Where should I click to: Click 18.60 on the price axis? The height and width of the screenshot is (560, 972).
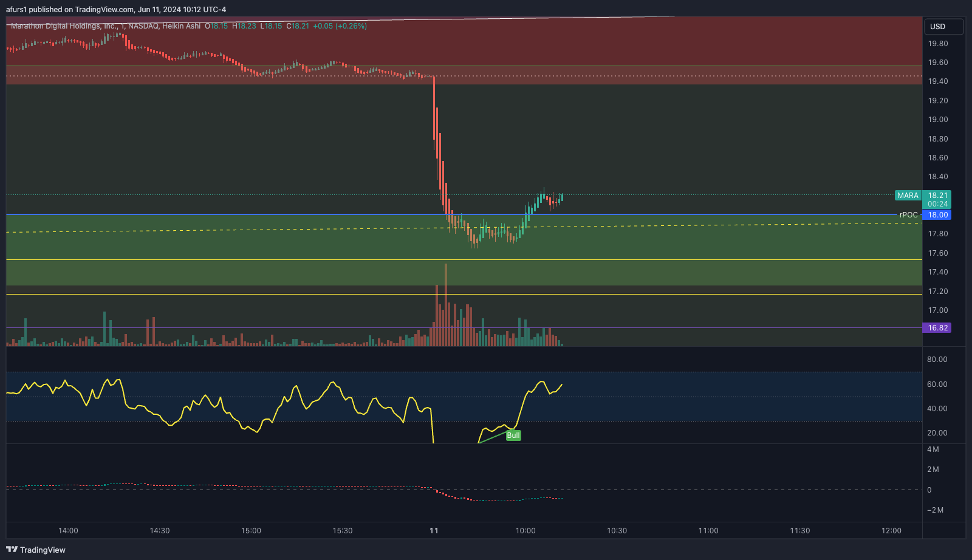click(x=938, y=158)
